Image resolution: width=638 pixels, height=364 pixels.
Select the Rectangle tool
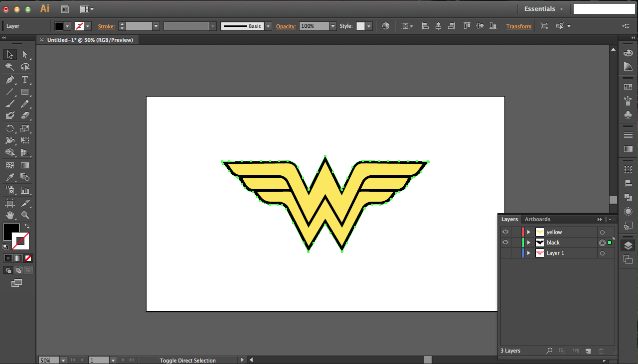pos(25,92)
